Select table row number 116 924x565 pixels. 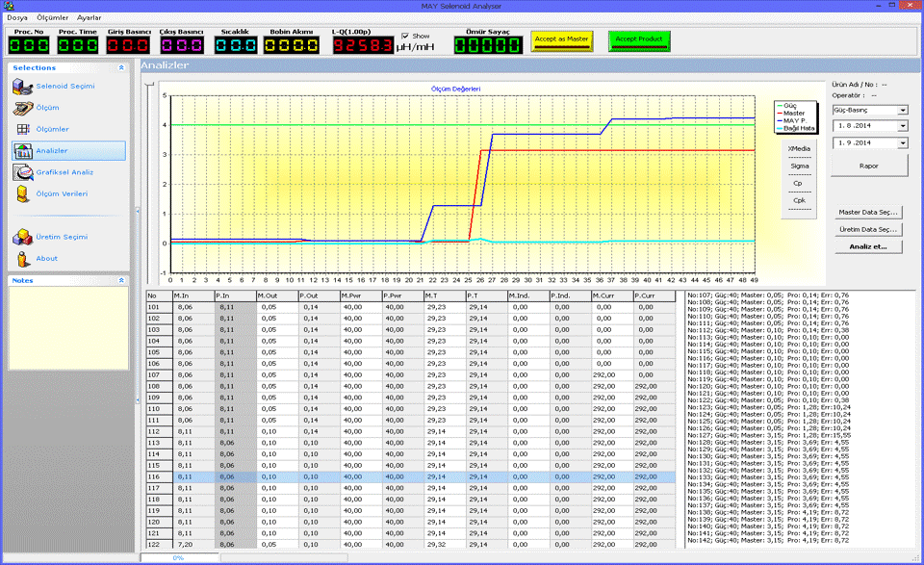tap(411, 476)
